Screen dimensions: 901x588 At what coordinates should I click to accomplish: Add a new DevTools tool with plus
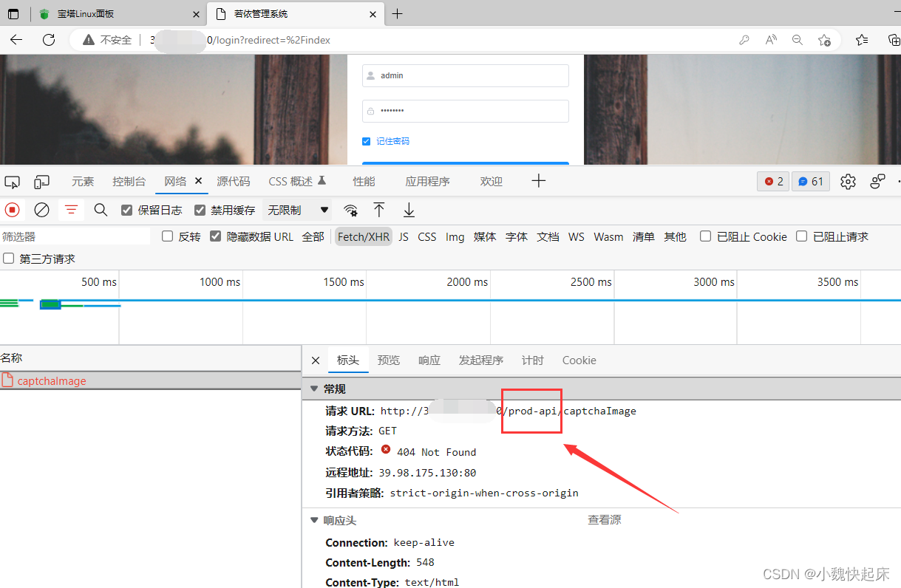[539, 181]
